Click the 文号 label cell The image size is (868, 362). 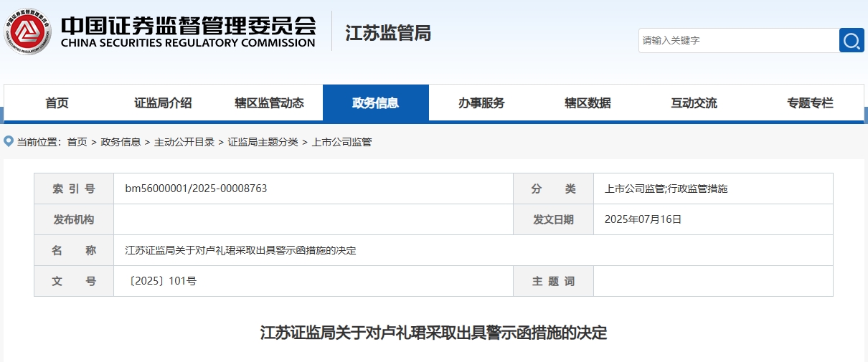pos(74,281)
